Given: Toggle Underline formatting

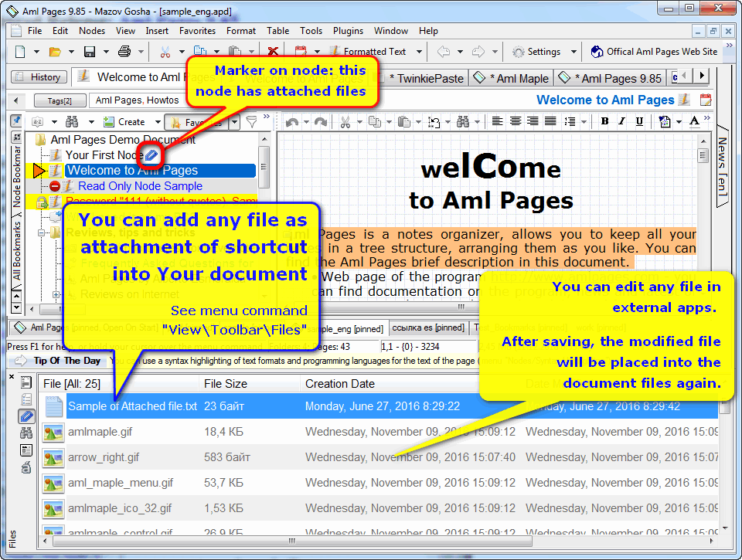Looking at the screenshot, I should click(x=639, y=121).
